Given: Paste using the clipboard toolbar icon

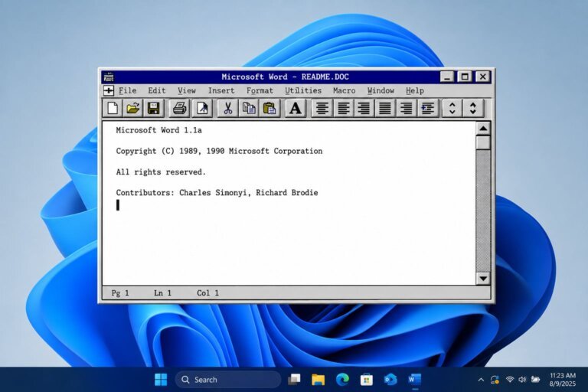Looking at the screenshot, I should (269, 109).
